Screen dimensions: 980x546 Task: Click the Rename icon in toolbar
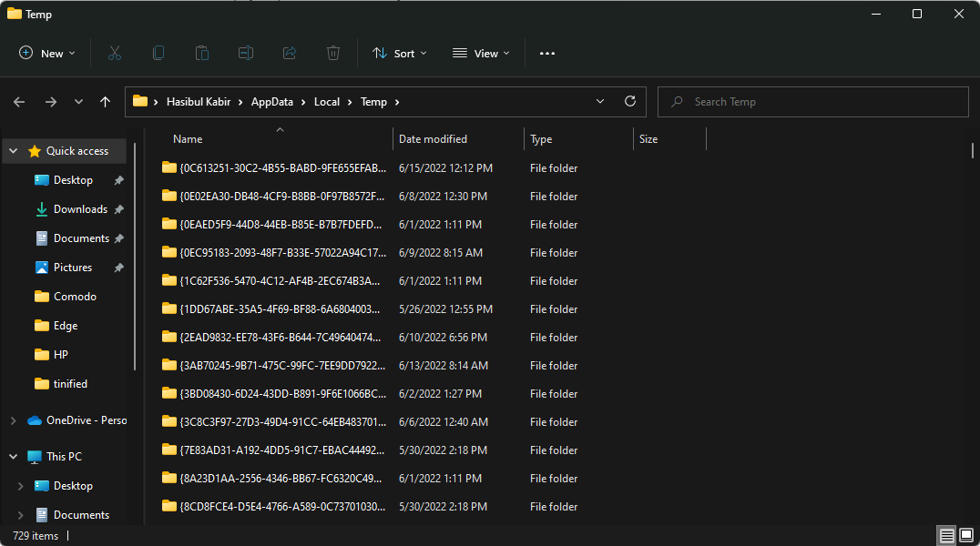coord(246,54)
